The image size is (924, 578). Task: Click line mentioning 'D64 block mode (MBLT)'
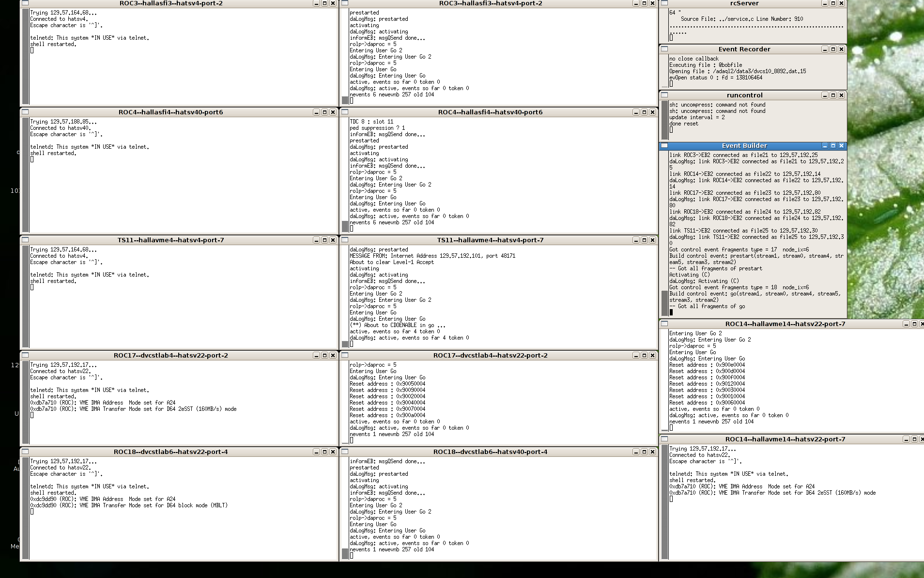129,505
